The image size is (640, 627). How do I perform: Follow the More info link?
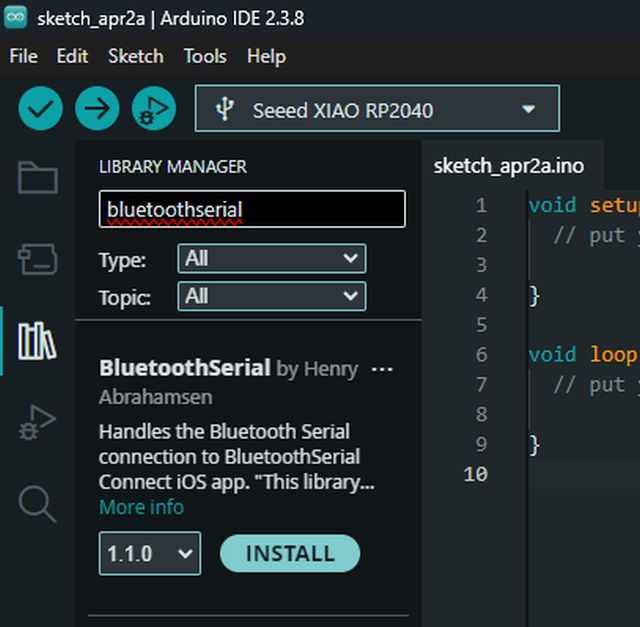141,507
